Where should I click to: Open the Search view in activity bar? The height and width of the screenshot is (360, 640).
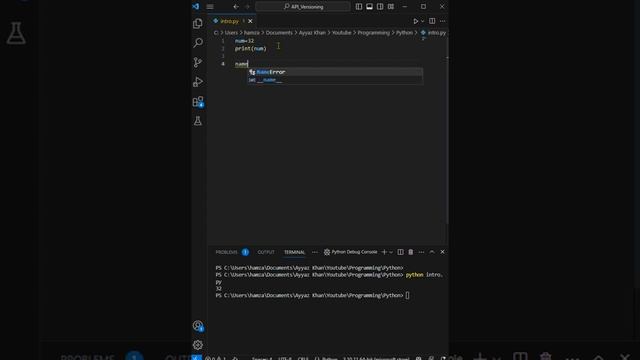(198, 42)
